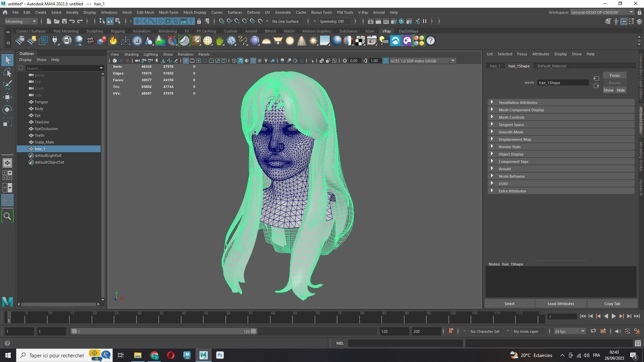Open the Mesh Tools menu
Viewport: 644px width, 362px height.
click(x=168, y=12)
